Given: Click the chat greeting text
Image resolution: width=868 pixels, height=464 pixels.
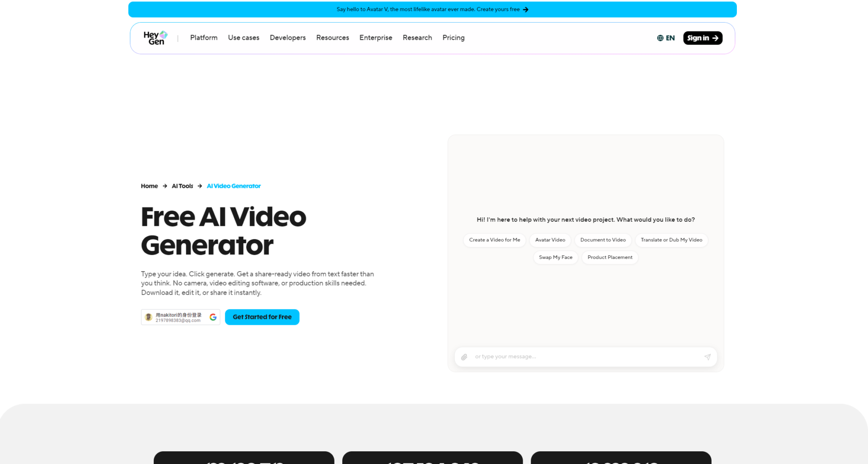Looking at the screenshot, I should (x=585, y=220).
